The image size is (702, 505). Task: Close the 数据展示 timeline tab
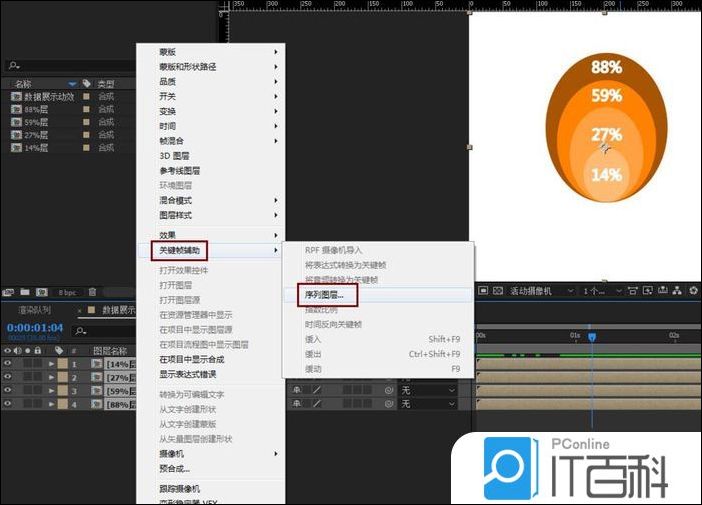point(80,310)
